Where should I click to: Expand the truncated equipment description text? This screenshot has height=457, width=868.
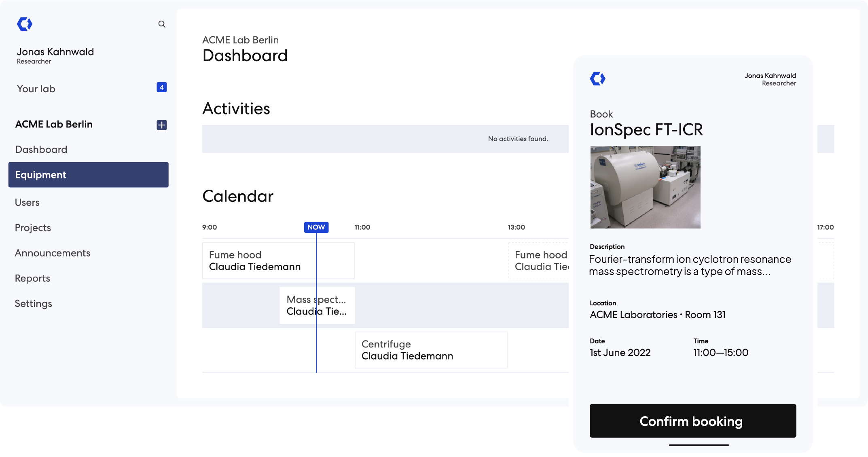pyautogui.click(x=690, y=265)
